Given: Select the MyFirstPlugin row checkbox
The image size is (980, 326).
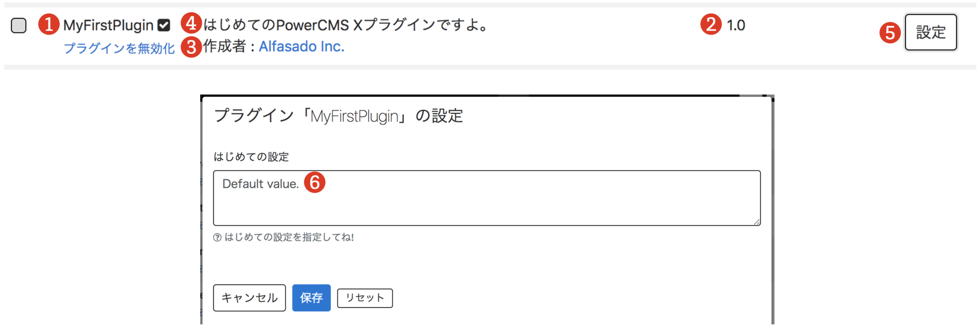Looking at the screenshot, I should [x=19, y=26].
